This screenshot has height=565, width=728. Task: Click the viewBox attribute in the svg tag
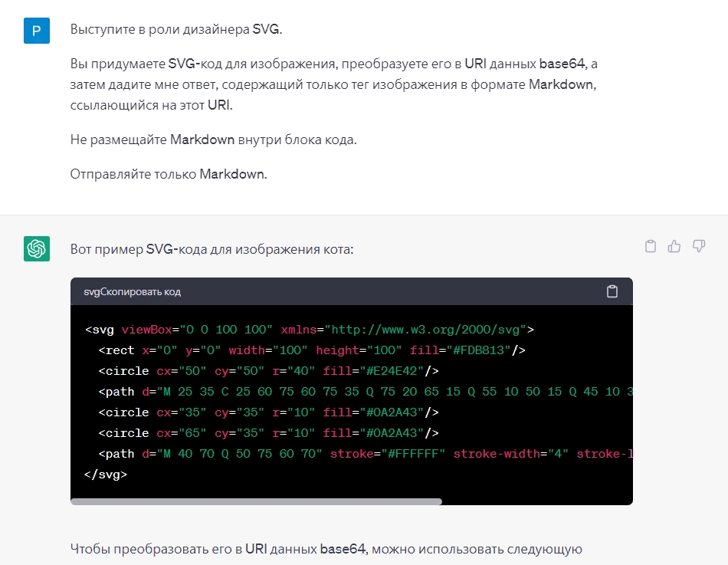click(x=197, y=330)
